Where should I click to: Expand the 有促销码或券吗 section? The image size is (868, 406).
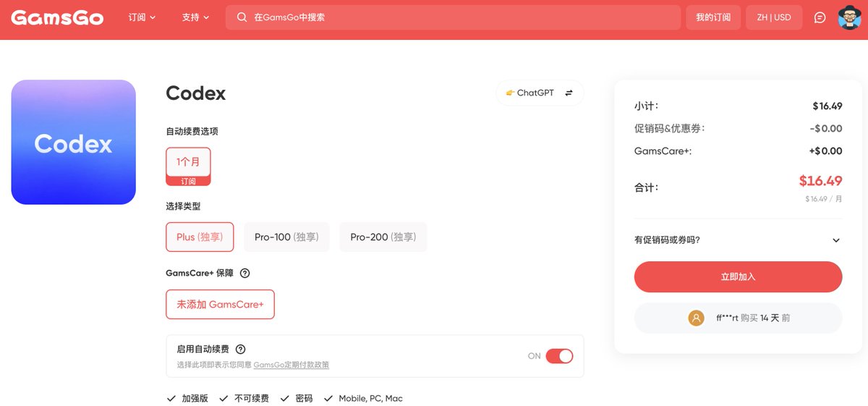[x=738, y=240]
